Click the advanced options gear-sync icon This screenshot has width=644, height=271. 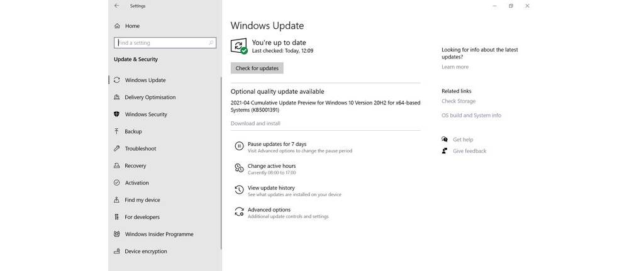click(x=239, y=211)
